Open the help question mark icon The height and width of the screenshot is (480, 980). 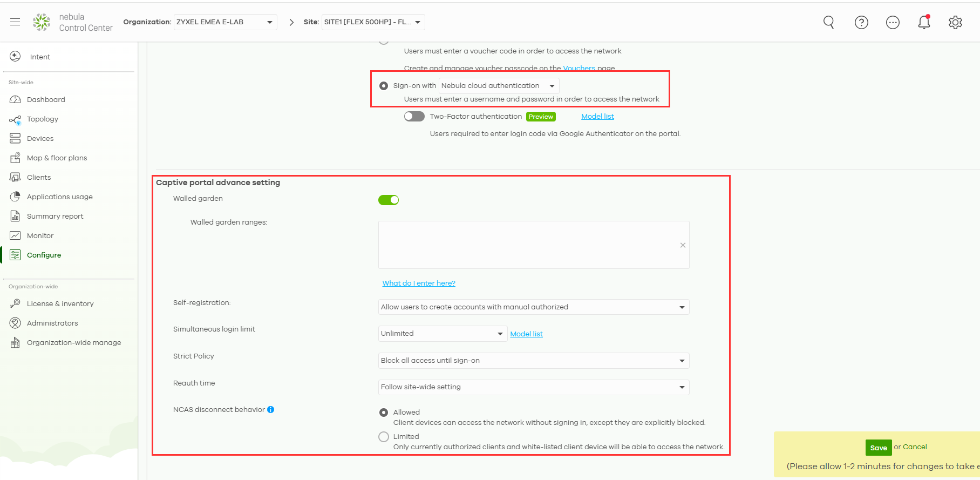click(861, 22)
